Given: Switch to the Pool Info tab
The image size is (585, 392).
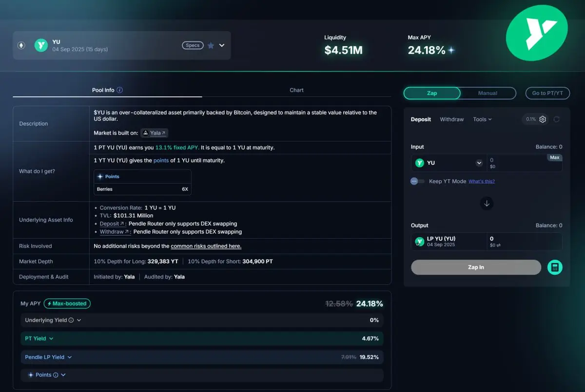Looking at the screenshot, I should (x=107, y=90).
